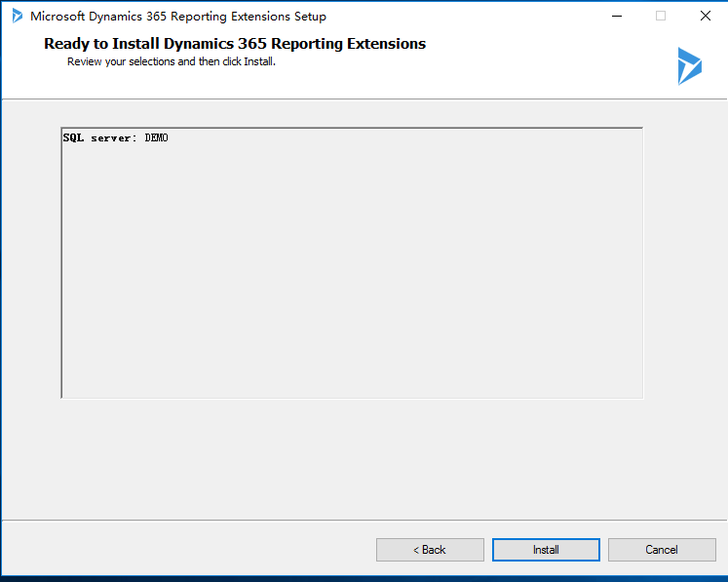Cancel the Reporting Extensions setup
The width and height of the screenshot is (728, 582).
[662, 550]
